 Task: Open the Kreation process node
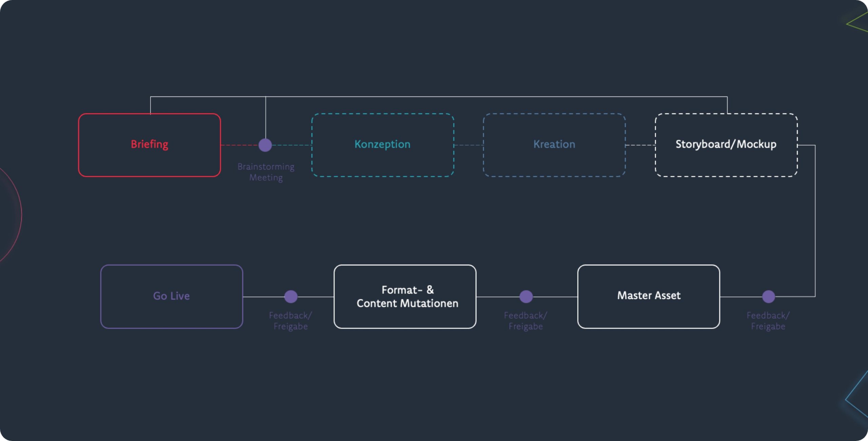(554, 144)
